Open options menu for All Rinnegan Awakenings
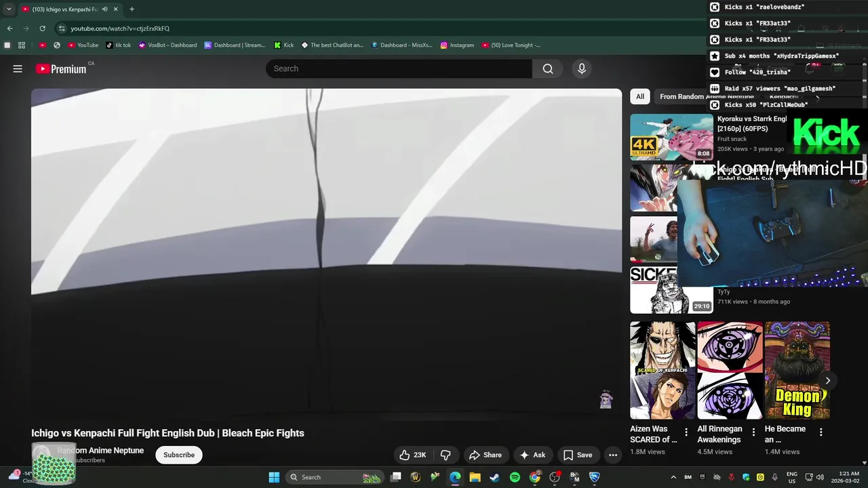This screenshot has height=488, width=868. click(x=753, y=432)
